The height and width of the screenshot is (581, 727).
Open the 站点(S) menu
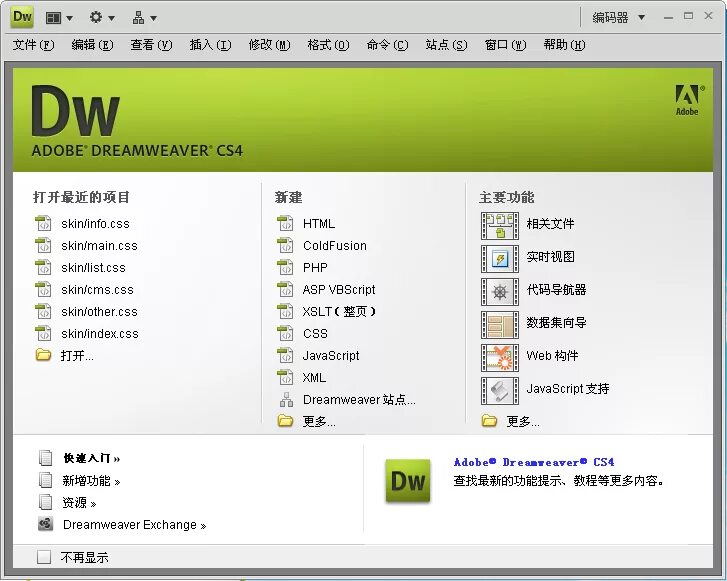point(446,45)
